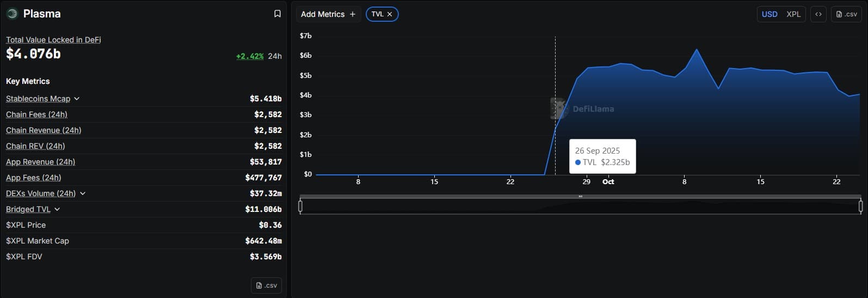Download chart data as .csv
The image size is (868, 298).
tap(846, 14)
